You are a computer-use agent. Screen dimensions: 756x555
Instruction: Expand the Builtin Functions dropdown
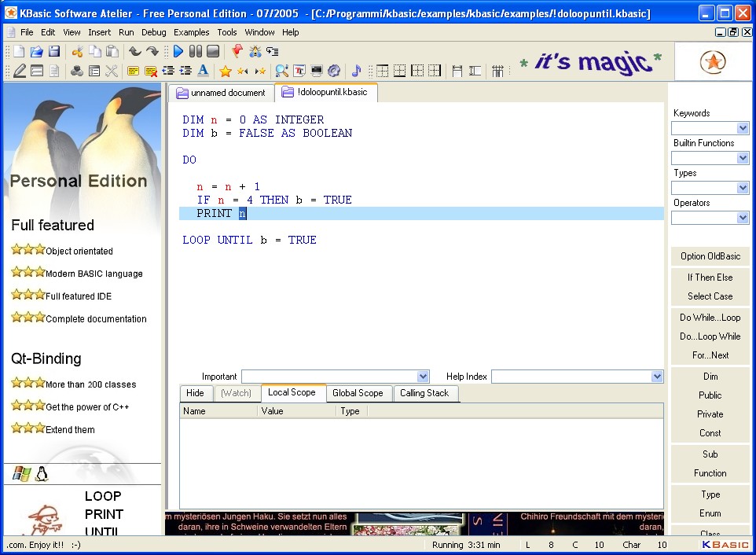(x=743, y=158)
